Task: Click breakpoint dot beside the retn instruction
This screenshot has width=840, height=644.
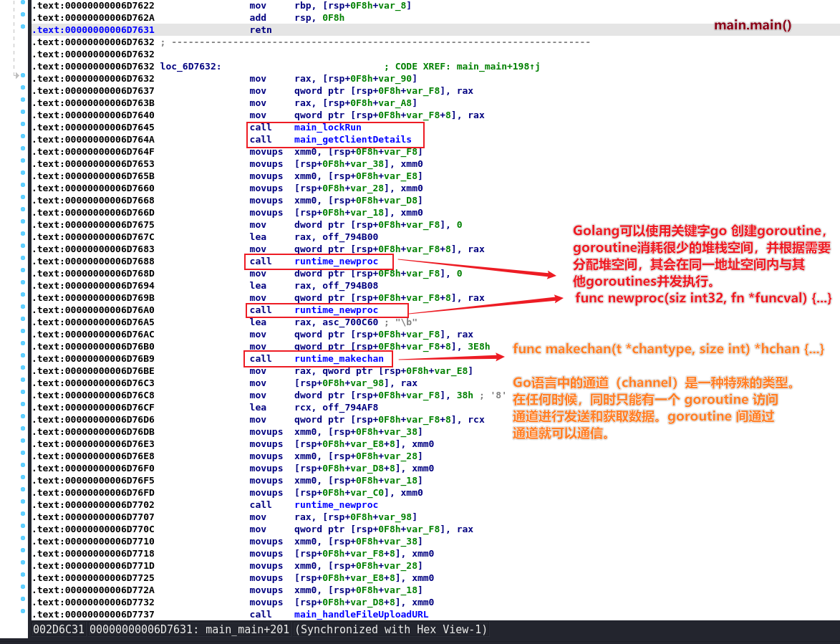Action: 24,30
